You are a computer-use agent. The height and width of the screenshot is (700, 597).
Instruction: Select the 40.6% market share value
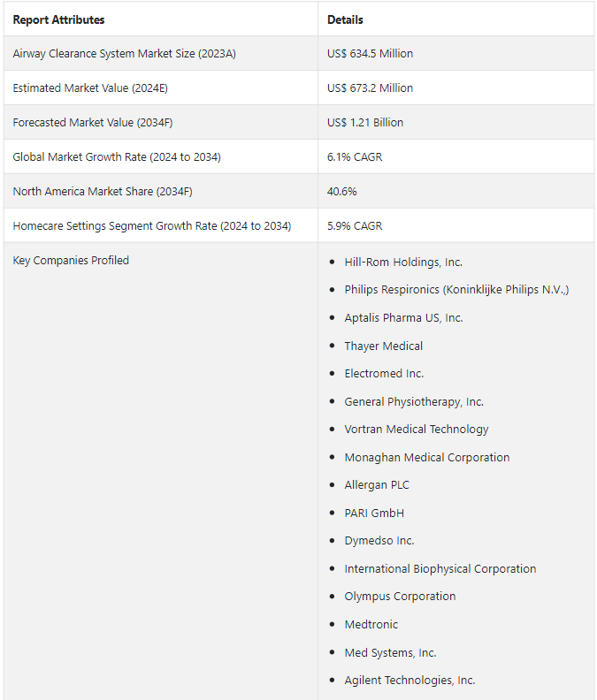tap(342, 192)
